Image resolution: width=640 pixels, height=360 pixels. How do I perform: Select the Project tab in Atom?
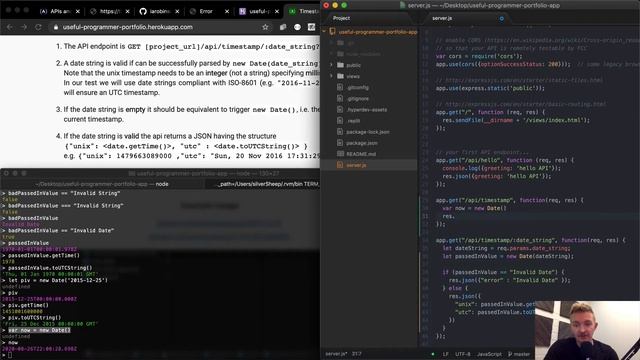341,18
